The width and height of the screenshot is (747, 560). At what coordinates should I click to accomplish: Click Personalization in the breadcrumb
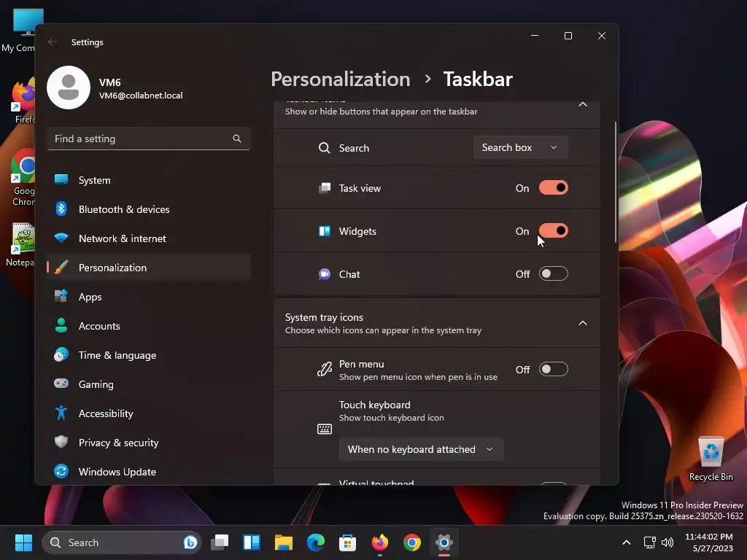point(340,79)
